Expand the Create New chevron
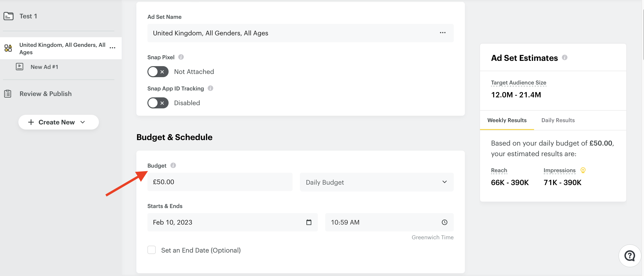Viewport: 644px width, 276px height. (83, 122)
